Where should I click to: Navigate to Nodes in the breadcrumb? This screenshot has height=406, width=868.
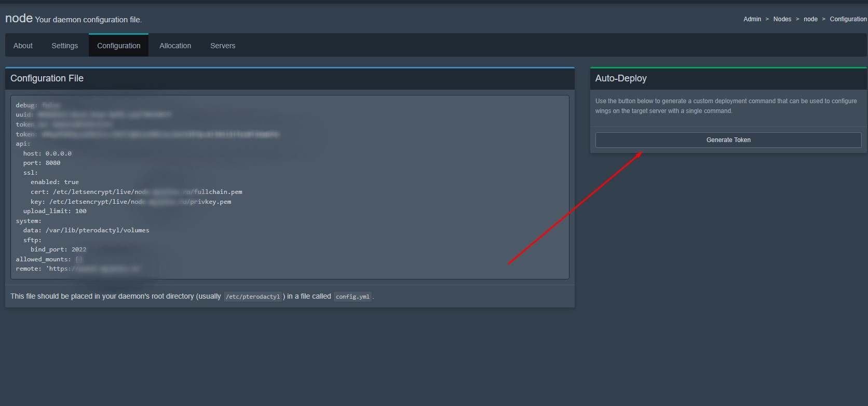pos(782,19)
